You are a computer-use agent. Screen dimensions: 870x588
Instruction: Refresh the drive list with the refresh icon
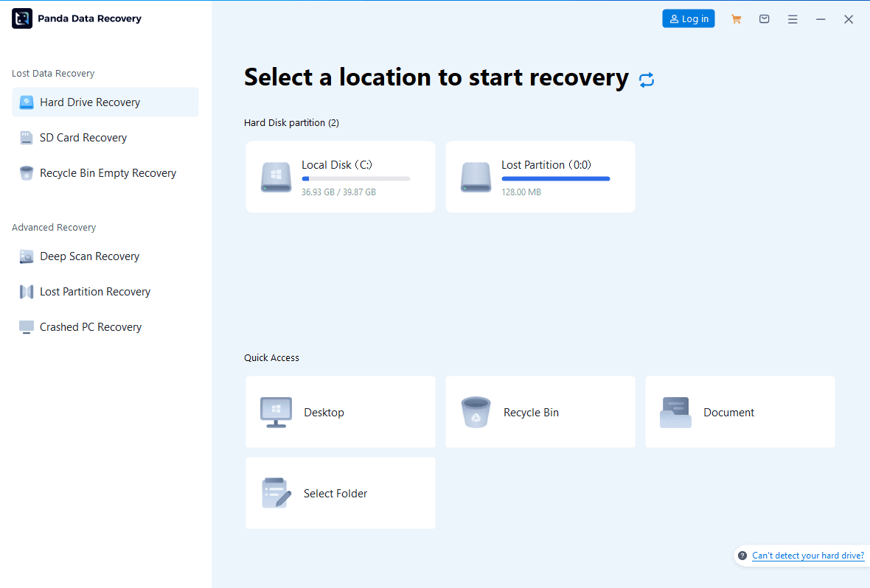click(647, 80)
